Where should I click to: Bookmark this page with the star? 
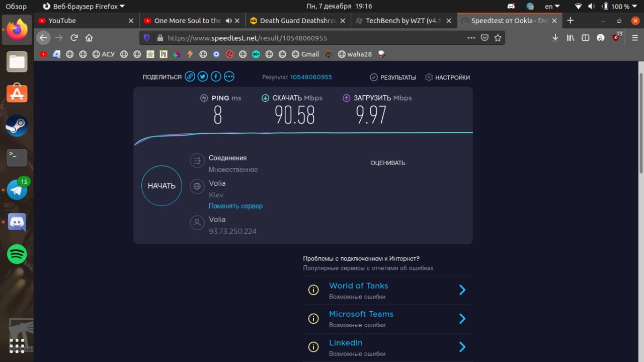498,38
